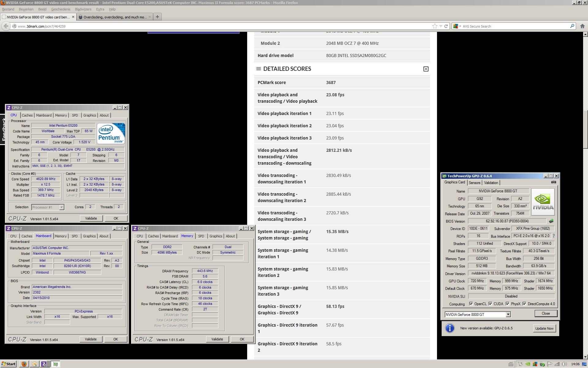The image size is (588, 368).
Task: Click the AVG Secure Search field
Action: pos(514,26)
